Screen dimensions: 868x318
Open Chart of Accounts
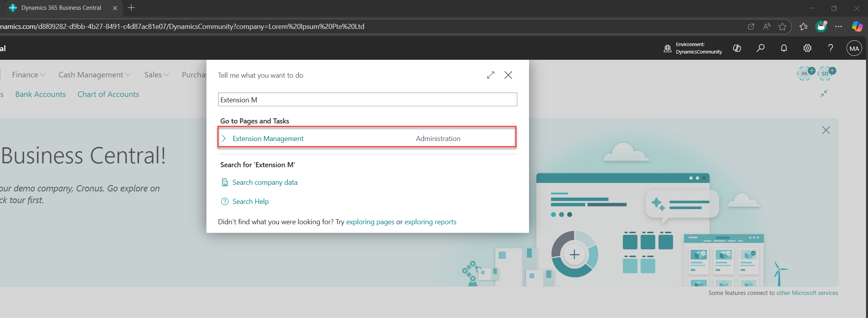pyautogui.click(x=108, y=94)
